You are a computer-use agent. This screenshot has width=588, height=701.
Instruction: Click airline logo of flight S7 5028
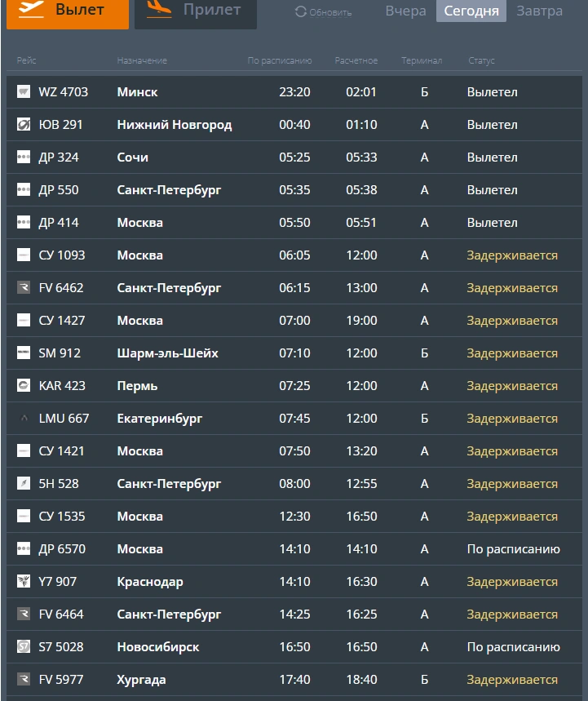tap(24, 646)
